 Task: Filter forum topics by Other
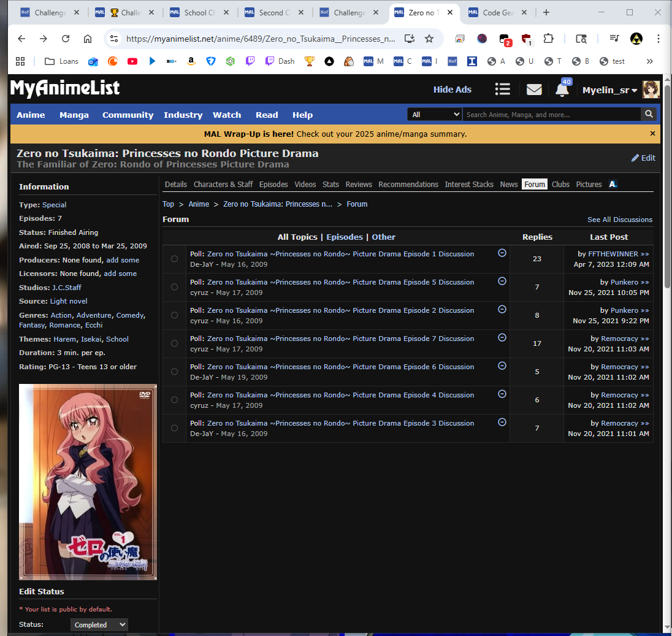(383, 237)
